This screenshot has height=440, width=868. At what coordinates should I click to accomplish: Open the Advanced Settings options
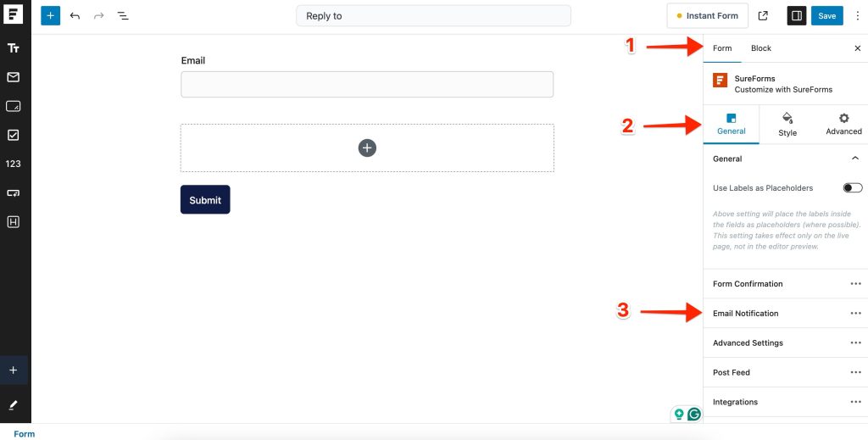coord(855,343)
